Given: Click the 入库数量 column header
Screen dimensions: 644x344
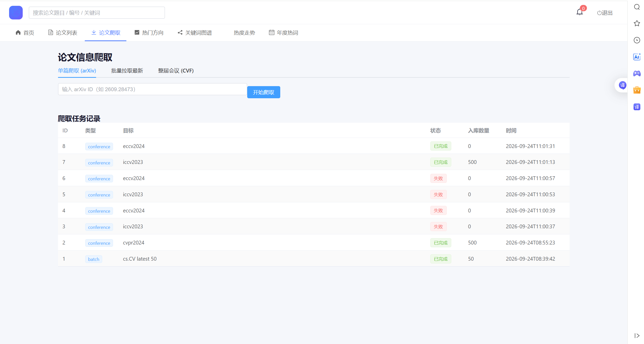Looking at the screenshot, I should click(x=479, y=131).
